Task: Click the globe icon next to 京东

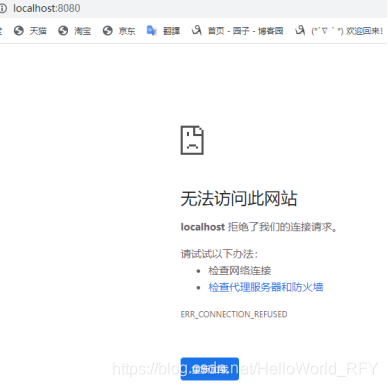Action: point(107,31)
